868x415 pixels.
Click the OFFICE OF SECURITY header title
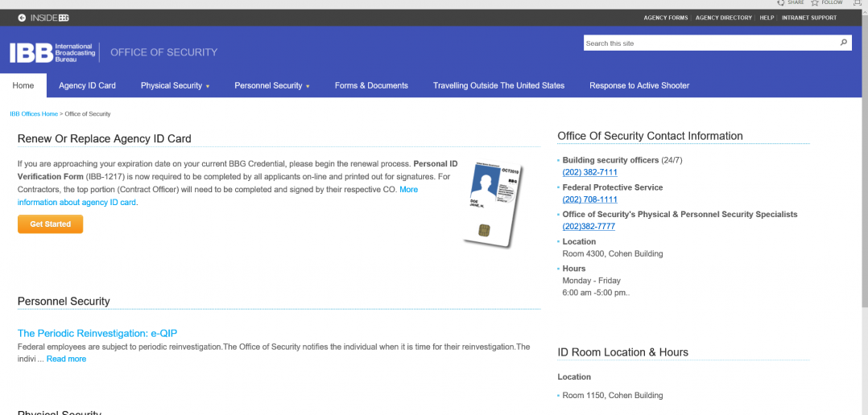[164, 52]
